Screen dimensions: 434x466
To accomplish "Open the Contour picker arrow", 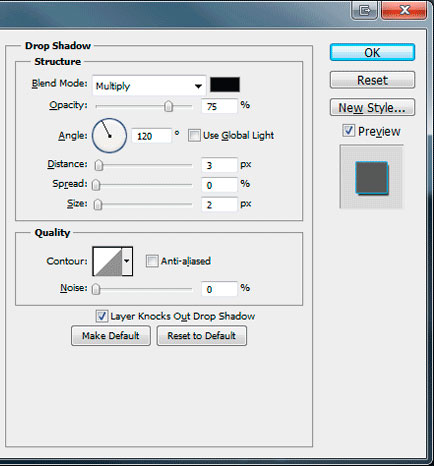I will [127, 261].
